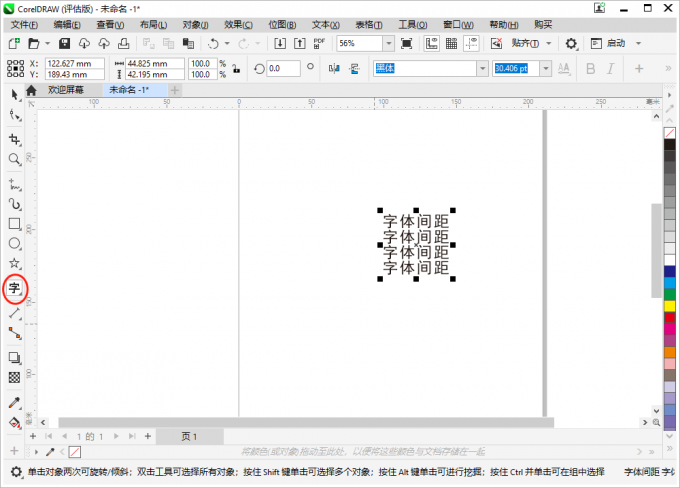
Task: Select the Transparency checkerboard tool
Action: pos(15,378)
